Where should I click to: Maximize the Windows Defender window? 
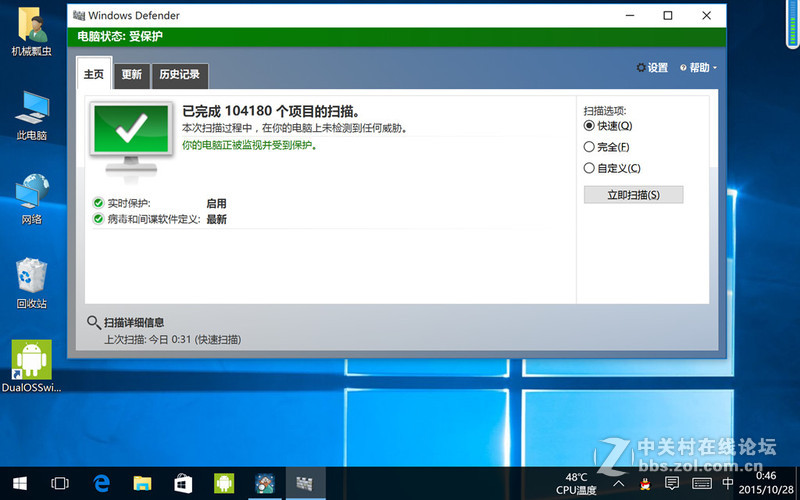pyautogui.click(x=667, y=15)
